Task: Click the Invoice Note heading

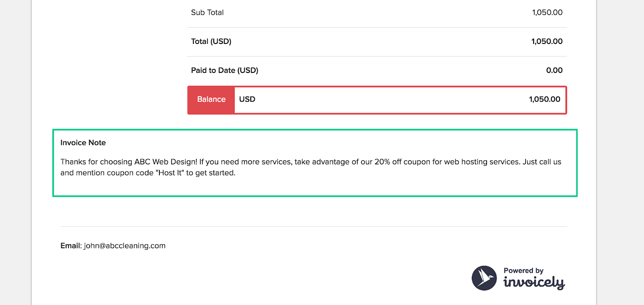Action: coord(83,143)
